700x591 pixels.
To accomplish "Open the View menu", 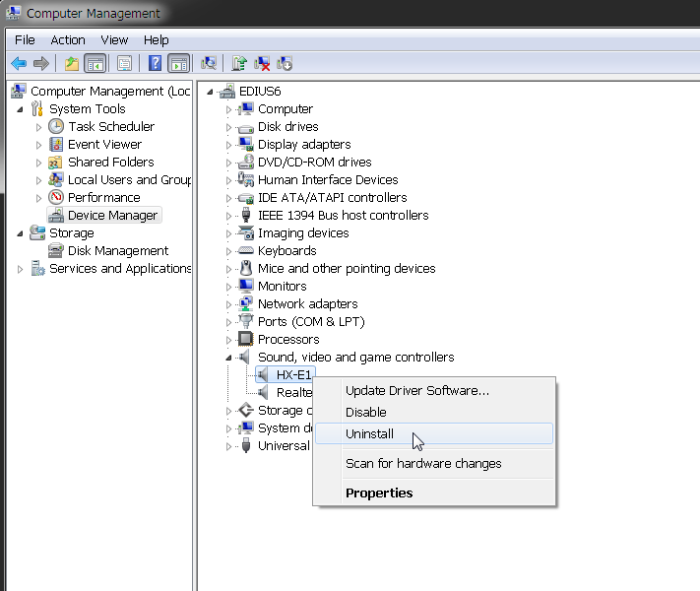I will [114, 40].
